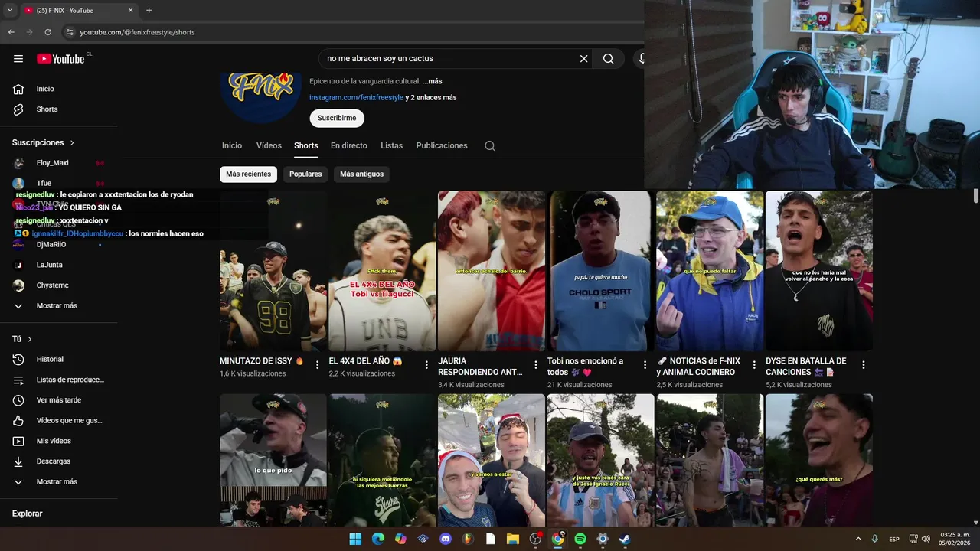Select the Populares filter chip

305,174
